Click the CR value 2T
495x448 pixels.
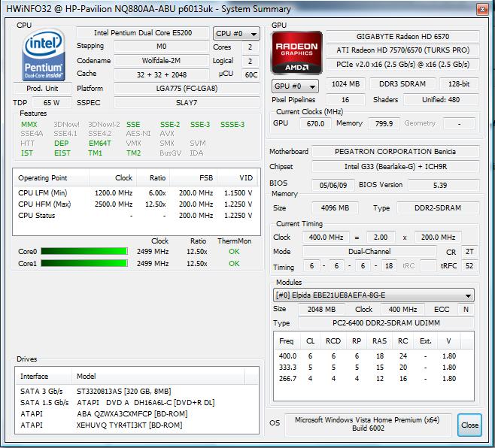[x=469, y=252]
